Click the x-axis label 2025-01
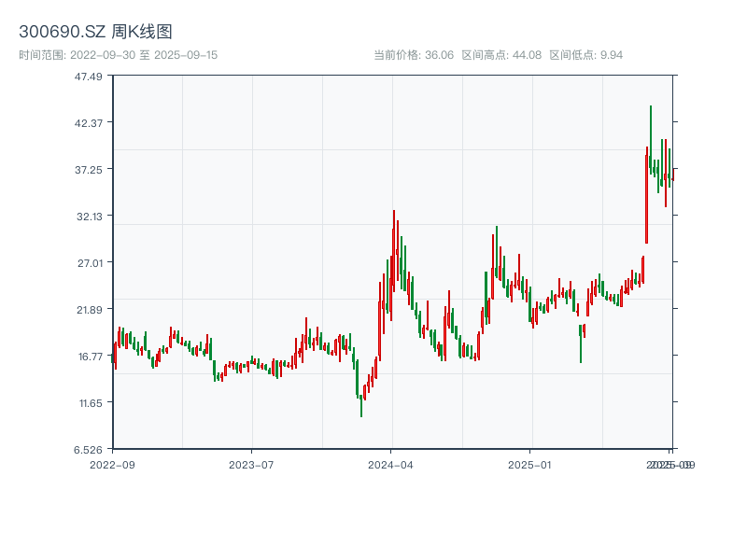 pos(529,465)
